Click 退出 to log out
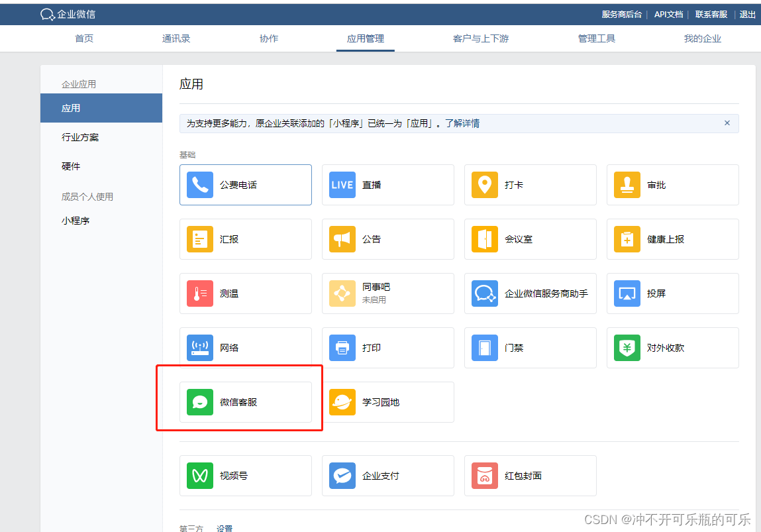 coord(747,15)
